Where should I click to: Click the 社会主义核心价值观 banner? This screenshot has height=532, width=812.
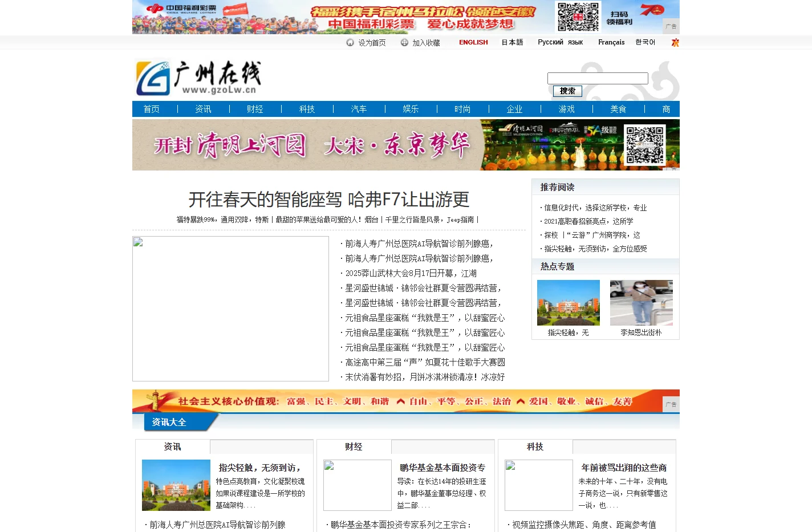pyautogui.click(x=406, y=401)
